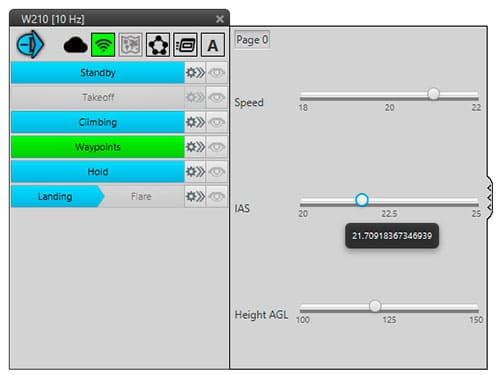Select the Standby phase
Viewport: 500px width, 375px height.
click(98, 72)
